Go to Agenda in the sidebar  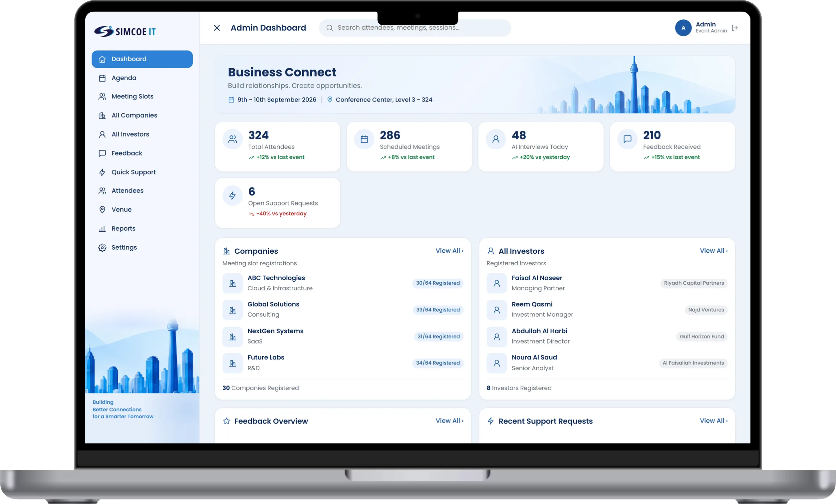(142, 78)
